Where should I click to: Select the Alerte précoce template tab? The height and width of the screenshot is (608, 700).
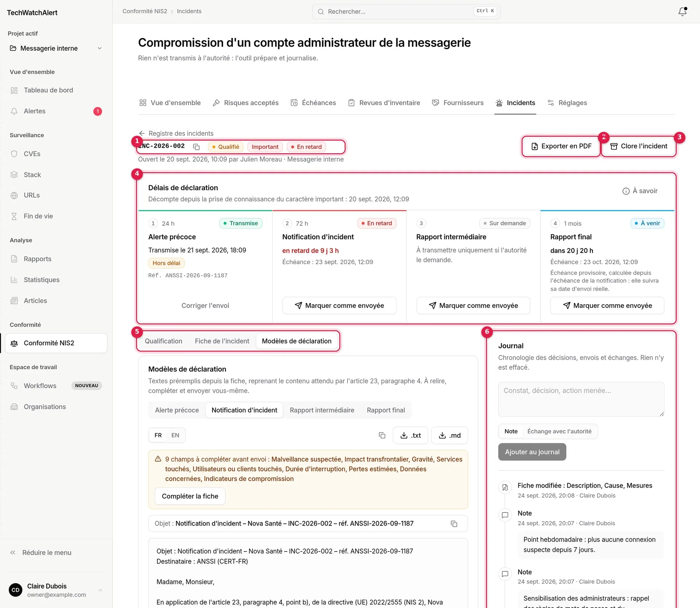tap(177, 410)
